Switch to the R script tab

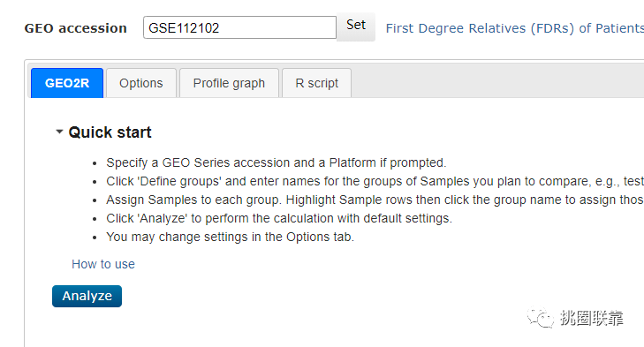click(316, 83)
